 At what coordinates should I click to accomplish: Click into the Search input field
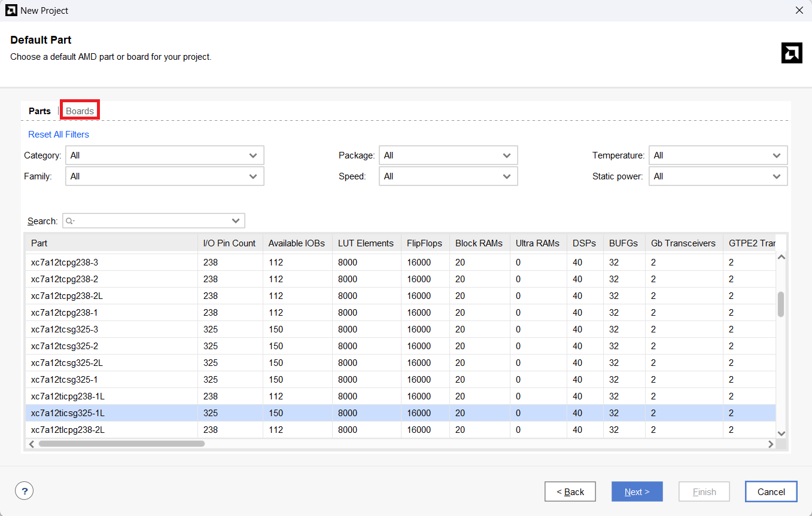pyautogui.click(x=153, y=221)
